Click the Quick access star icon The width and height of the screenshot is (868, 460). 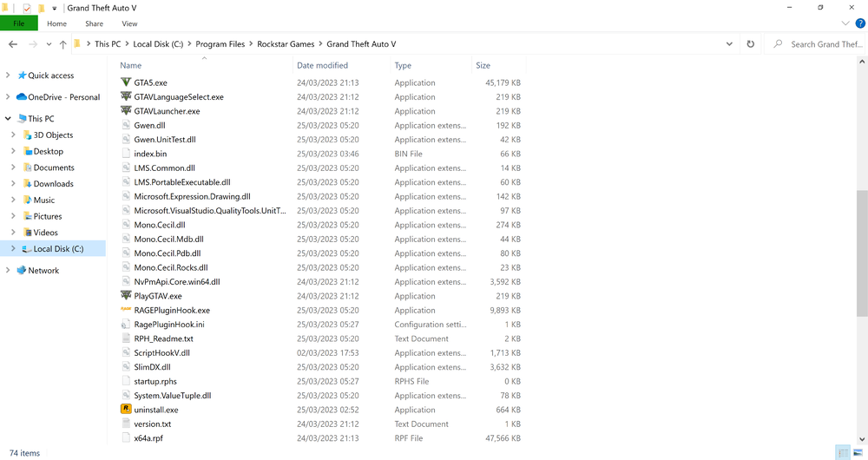(23, 76)
